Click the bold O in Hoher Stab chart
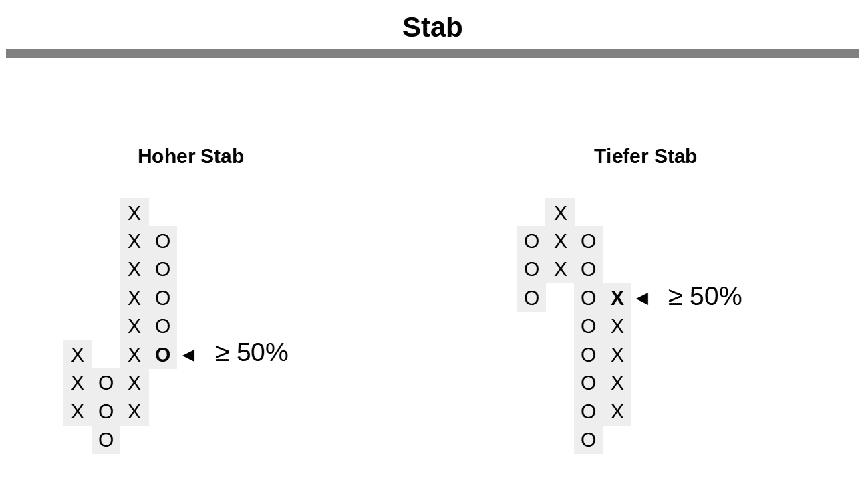Image resolution: width=868 pixels, height=482 pixels. (x=162, y=355)
